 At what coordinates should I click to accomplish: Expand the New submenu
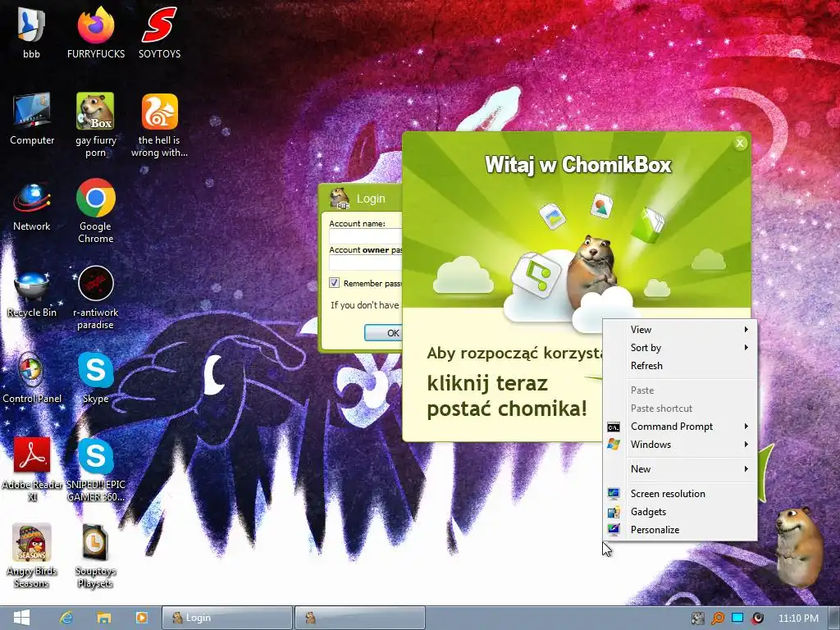pyautogui.click(x=681, y=469)
